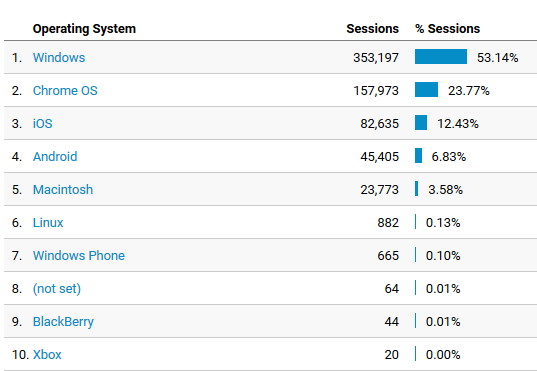This screenshot has height=371, width=537.
Task: Open the Chrome OS link
Action: (65, 91)
